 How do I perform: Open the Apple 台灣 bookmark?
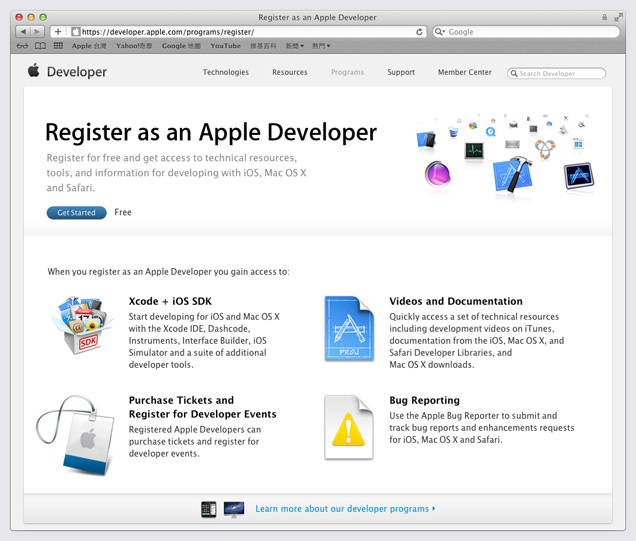coord(89,46)
